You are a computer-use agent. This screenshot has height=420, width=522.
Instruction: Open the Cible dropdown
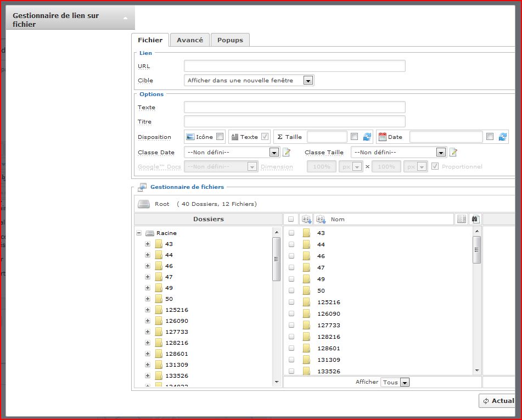point(308,81)
